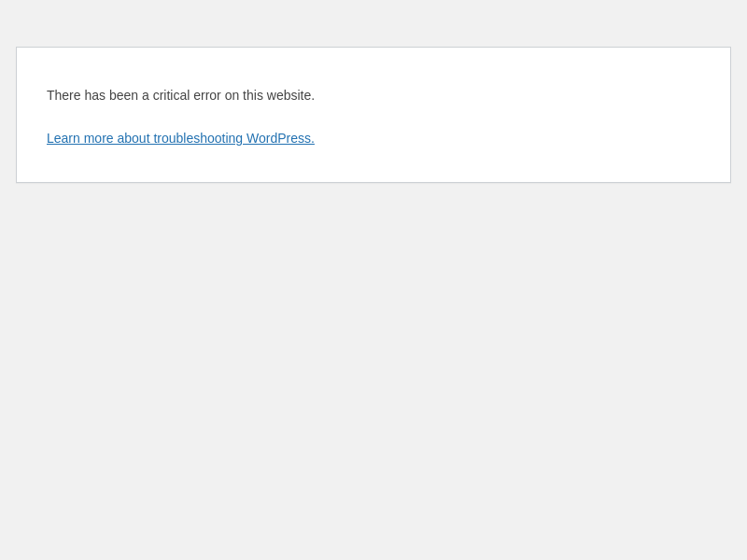Screen dimensions: 747x560
Task: Click the word "about" in the link
Action: pos(134,138)
